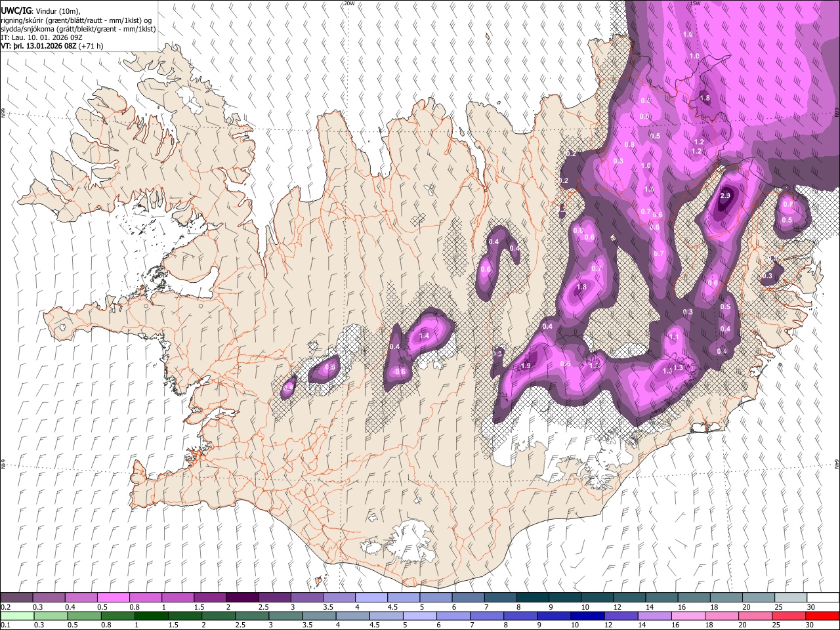Click the 15W longitude label
The image size is (840, 630).
pyautogui.click(x=695, y=3)
